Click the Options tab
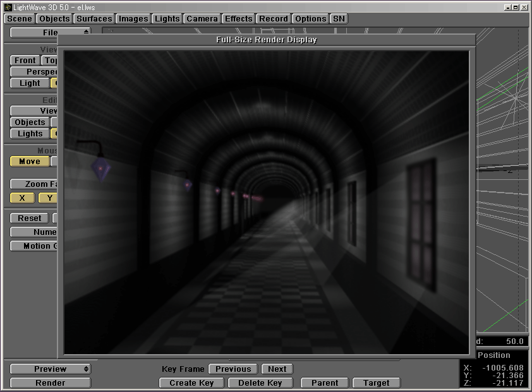 coord(311,19)
